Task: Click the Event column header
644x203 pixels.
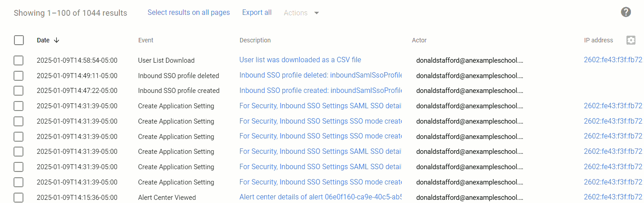Action: click(x=145, y=40)
